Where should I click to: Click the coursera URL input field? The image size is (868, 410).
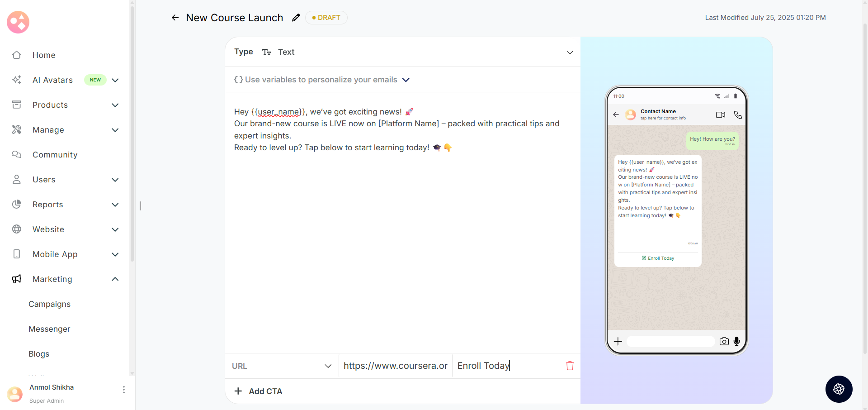click(395, 366)
